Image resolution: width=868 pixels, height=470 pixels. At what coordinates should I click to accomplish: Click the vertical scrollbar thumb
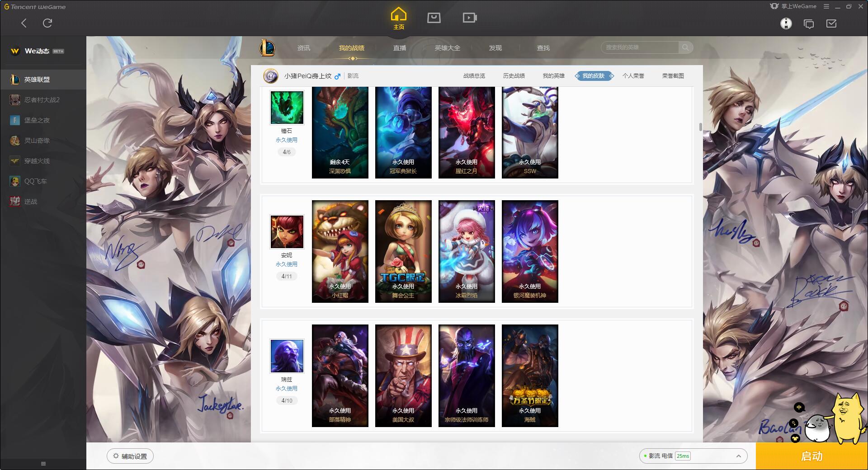(700, 127)
